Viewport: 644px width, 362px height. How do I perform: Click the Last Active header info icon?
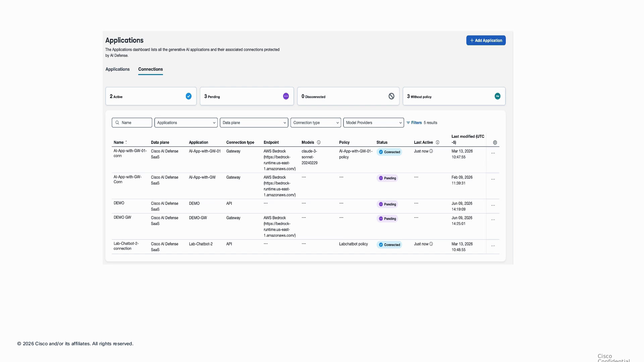[437, 142]
